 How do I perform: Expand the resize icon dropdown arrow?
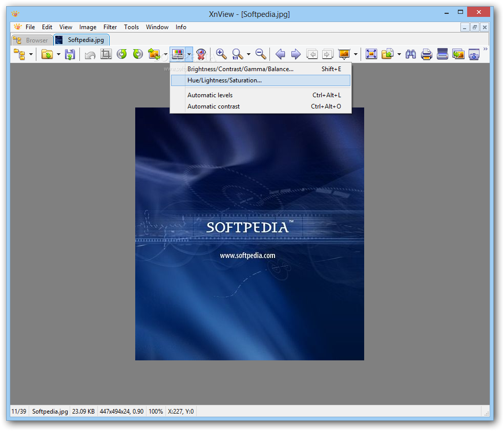tap(165, 54)
